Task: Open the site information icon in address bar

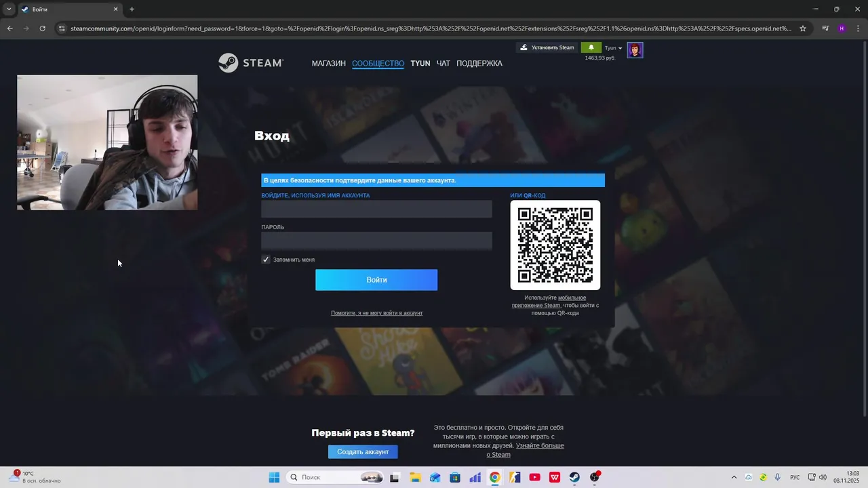Action: 62,28
